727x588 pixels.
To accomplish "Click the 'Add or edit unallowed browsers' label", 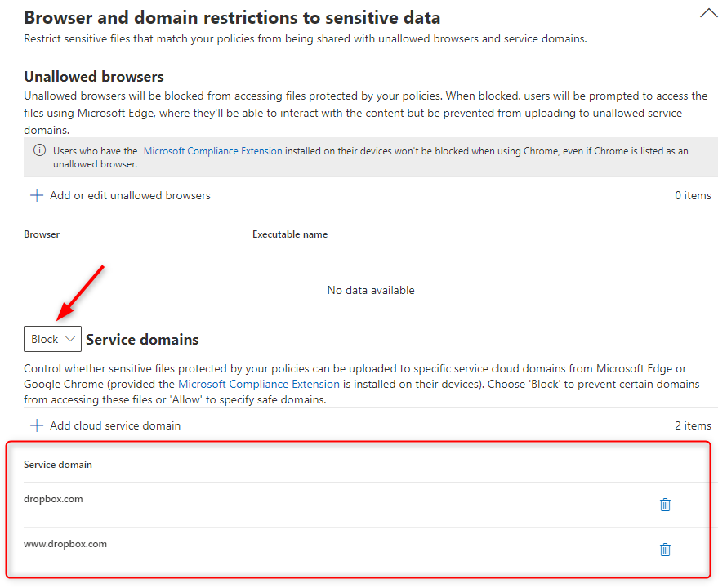I will coord(130,196).
